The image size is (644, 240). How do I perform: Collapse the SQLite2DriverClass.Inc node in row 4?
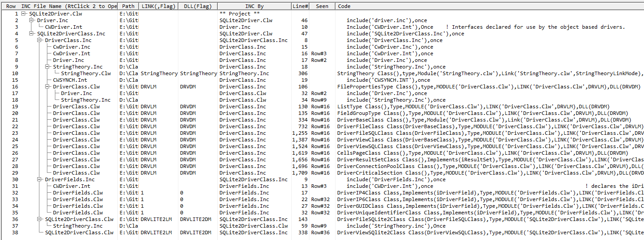click(31, 34)
